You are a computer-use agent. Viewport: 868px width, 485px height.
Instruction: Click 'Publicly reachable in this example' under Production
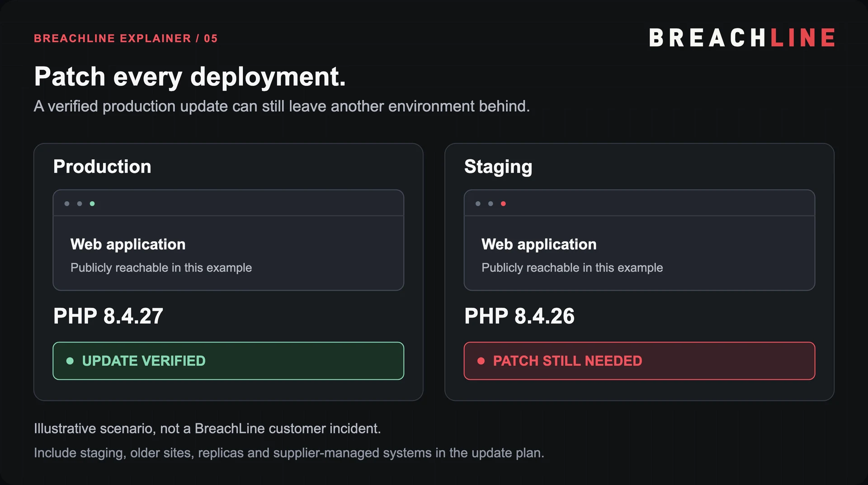pos(161,268)
